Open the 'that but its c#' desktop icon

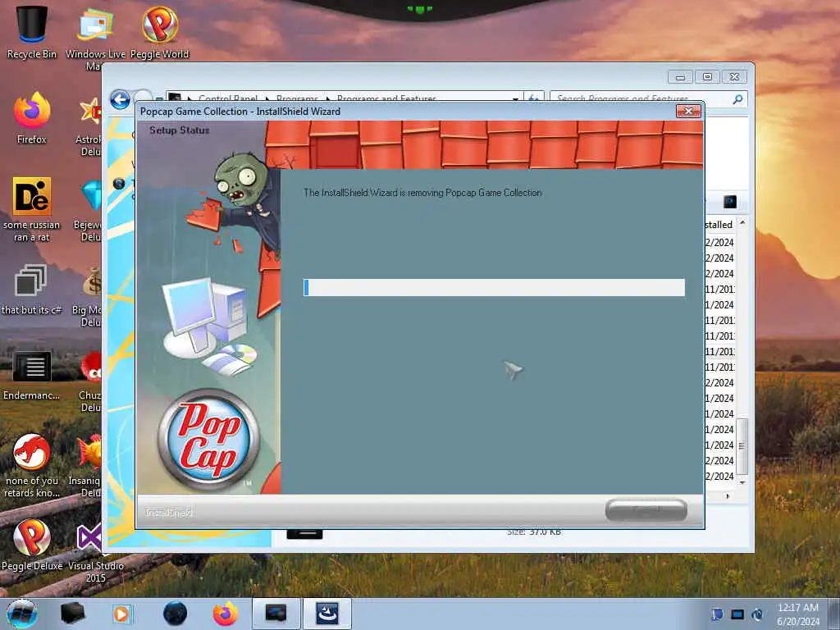(32, 290)
